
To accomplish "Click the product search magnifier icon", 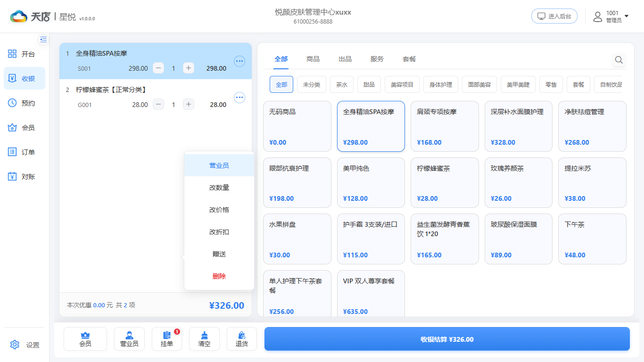I will 619,60.
